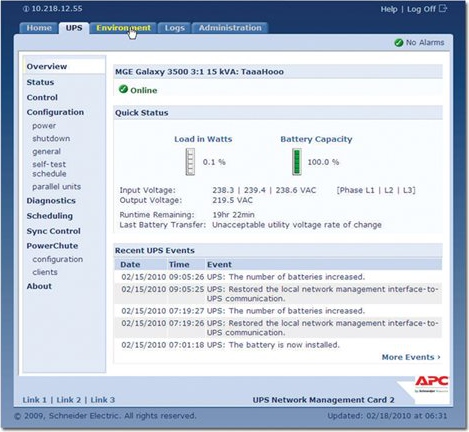Open the Status sidebar item

(x=40, y=82)
